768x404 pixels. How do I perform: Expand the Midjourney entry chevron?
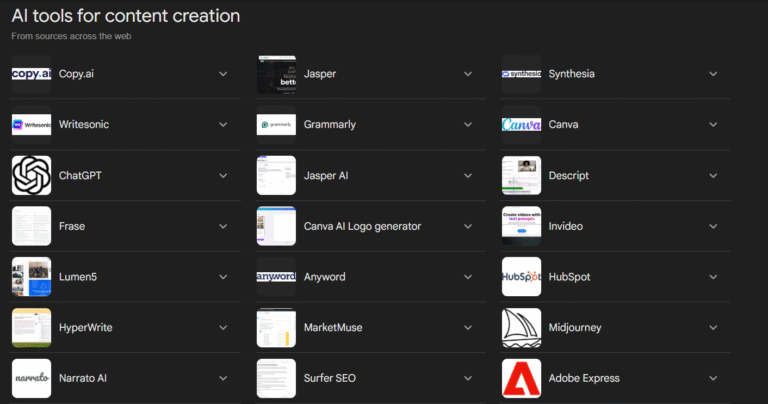[713, 328]
